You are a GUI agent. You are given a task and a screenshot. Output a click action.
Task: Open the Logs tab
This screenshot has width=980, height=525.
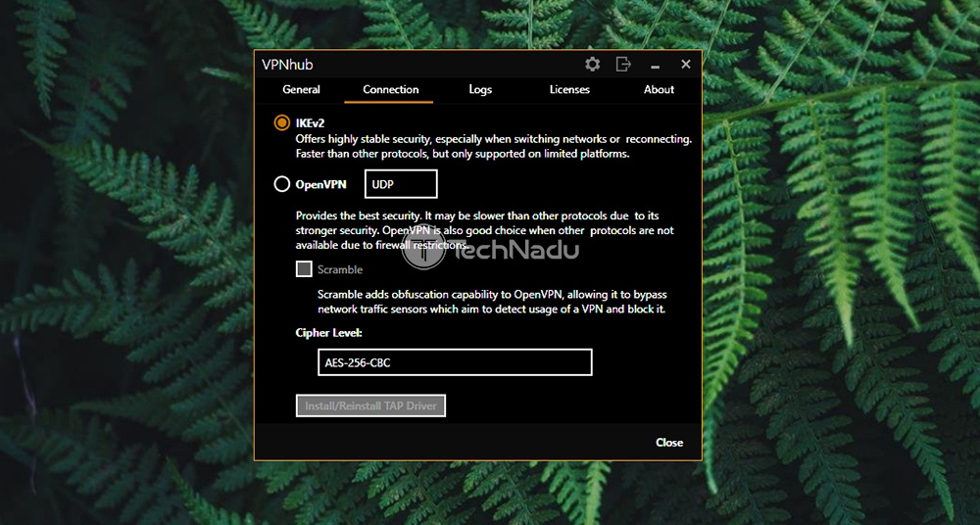[480, 89]
